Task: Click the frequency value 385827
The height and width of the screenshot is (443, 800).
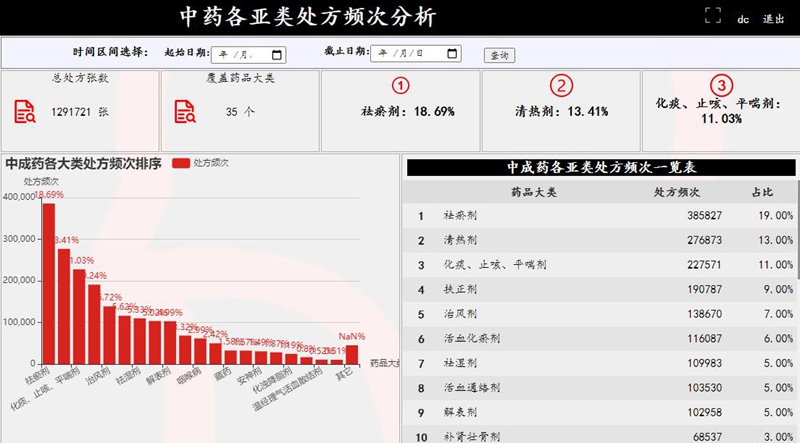Action: (x=704, y=216)
